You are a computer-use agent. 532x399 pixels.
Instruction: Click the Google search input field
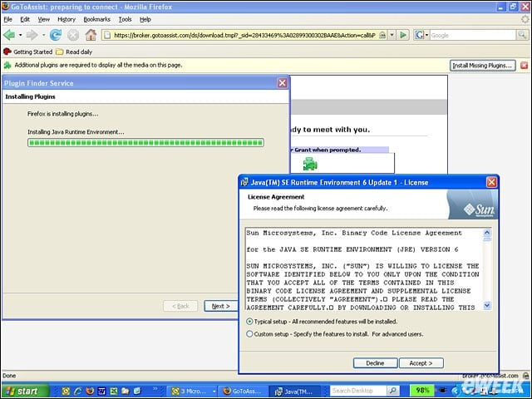(x=473, y=35)
